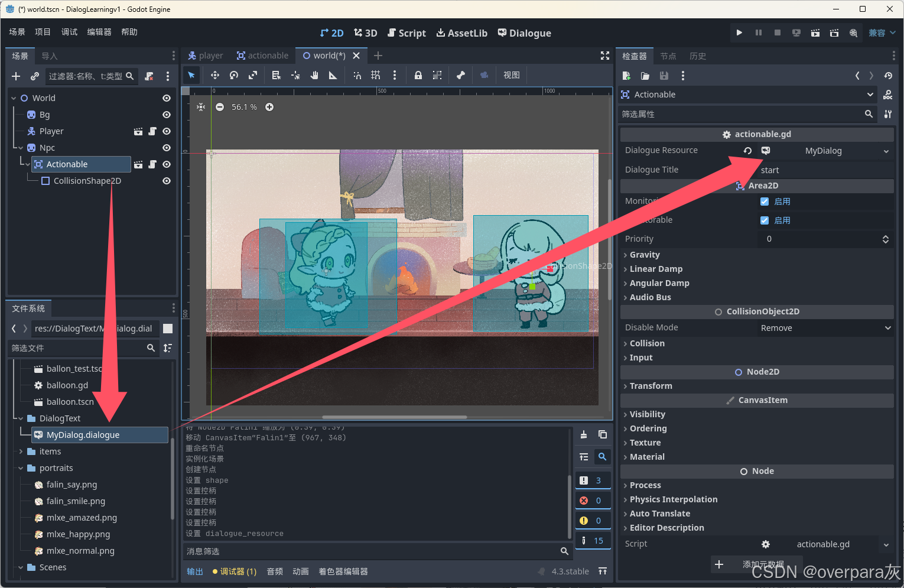This screenshot has height=588, width=904.
Task: Toggle smart snap in viewport toolbar
Action: click(357, 75)
